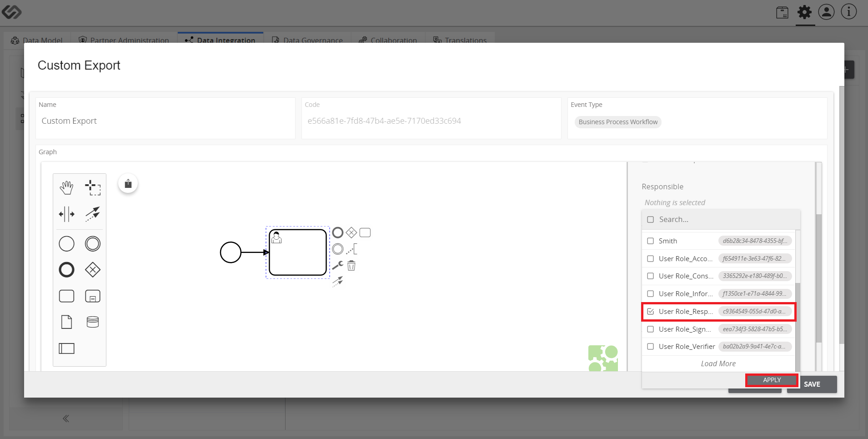Click the Code field
The height and width of the screenshot is (439, 868).
(x=431, y=121)
